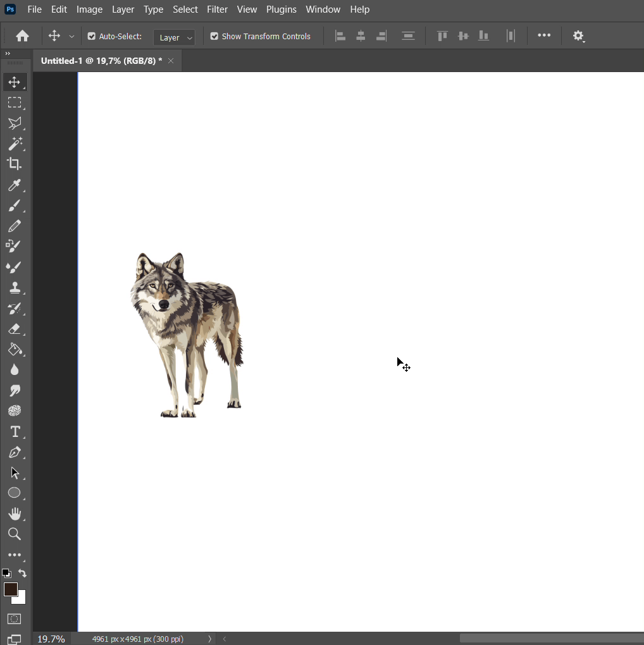Click the Zoom tool magnifier
This screenshot has width=644, height=645.
(x=15, y=534)
